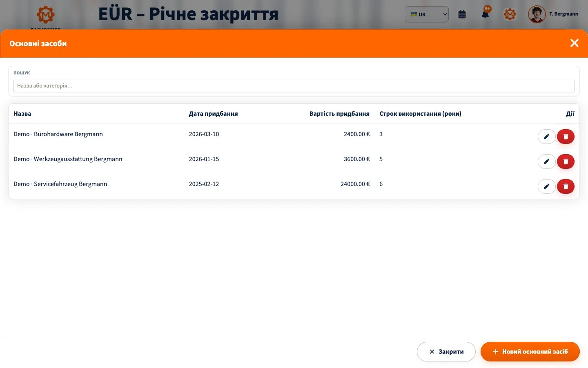
Task: Close the Основні засоби dialog with X
Action: [x=575, y=43]
